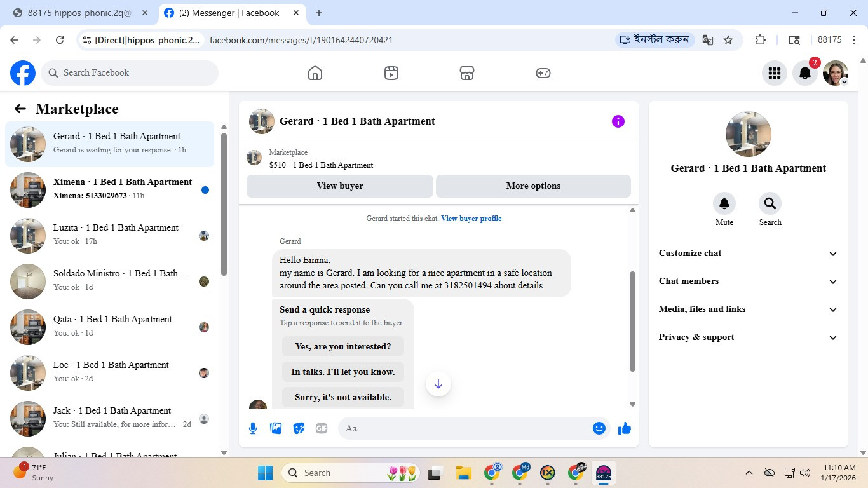Click the Windows taskbar Search box
The width and height of the screenshot is (868, 488).
point(350,473)
